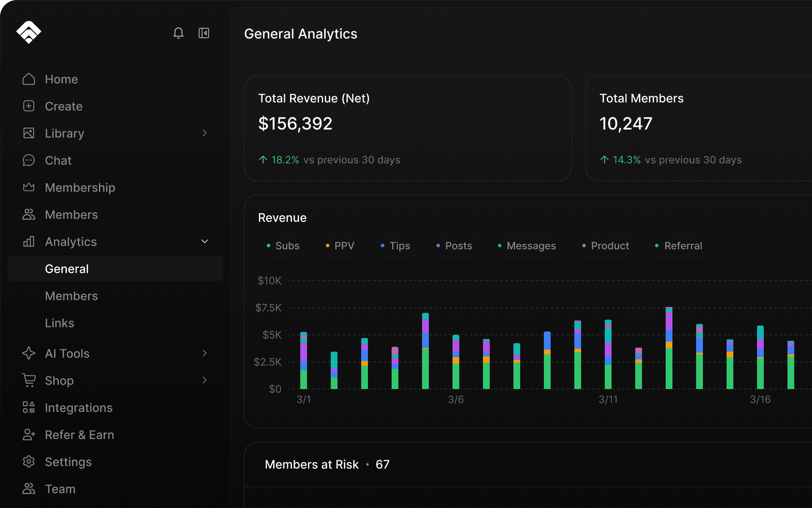
Task: Expand the Library submenu chevron
Action: tap(205, 133)
